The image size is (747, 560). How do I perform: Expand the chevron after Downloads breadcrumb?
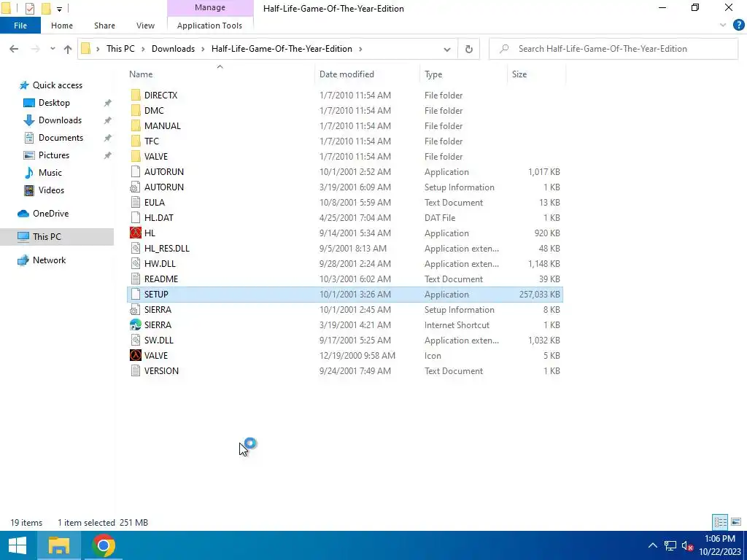coord(203,49)
